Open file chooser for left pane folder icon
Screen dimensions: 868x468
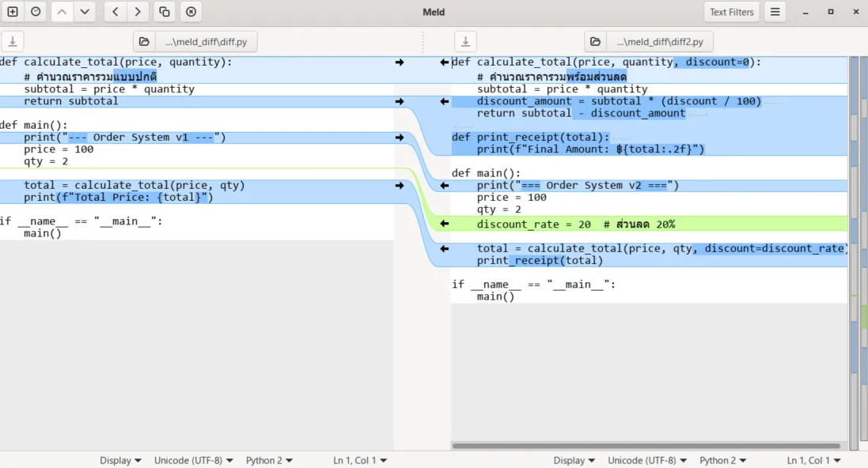144,41
